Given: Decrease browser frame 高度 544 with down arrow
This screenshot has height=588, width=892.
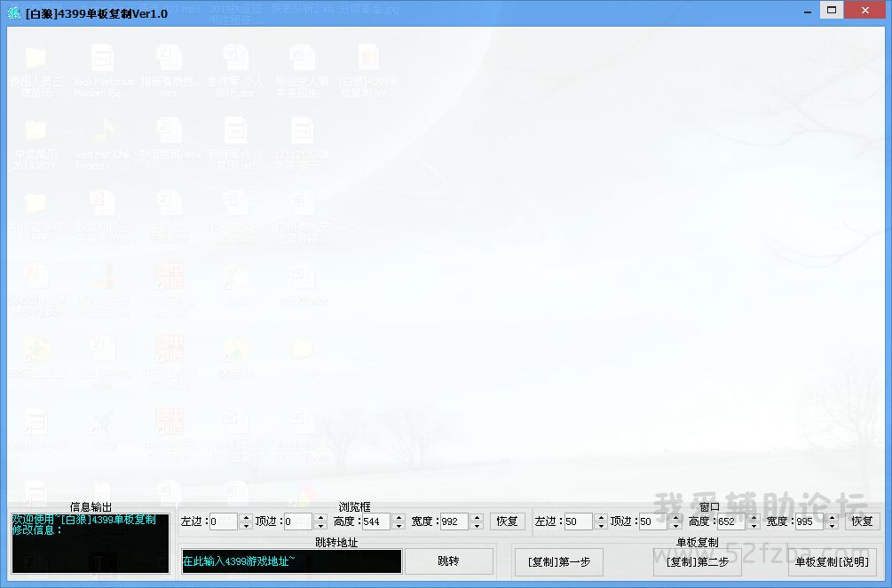Looking at the screenshot, I should [399, 526].
